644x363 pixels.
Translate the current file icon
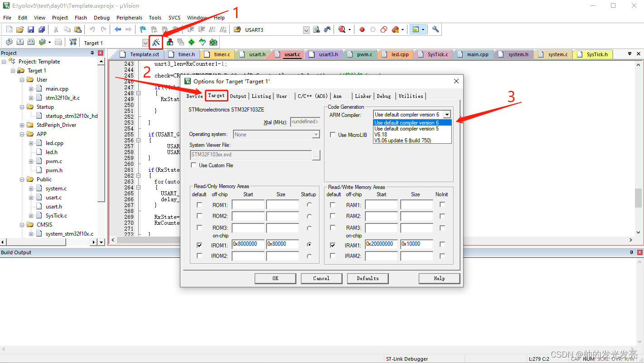9,42
